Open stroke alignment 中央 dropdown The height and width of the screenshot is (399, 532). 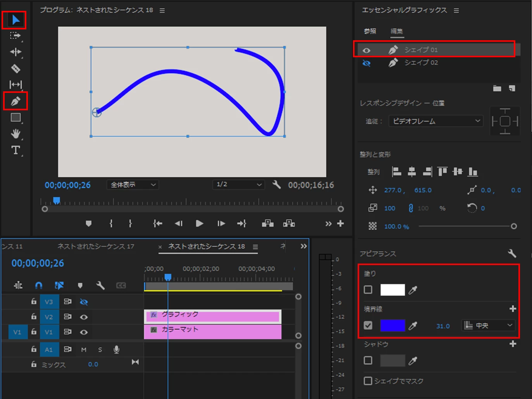488,325
